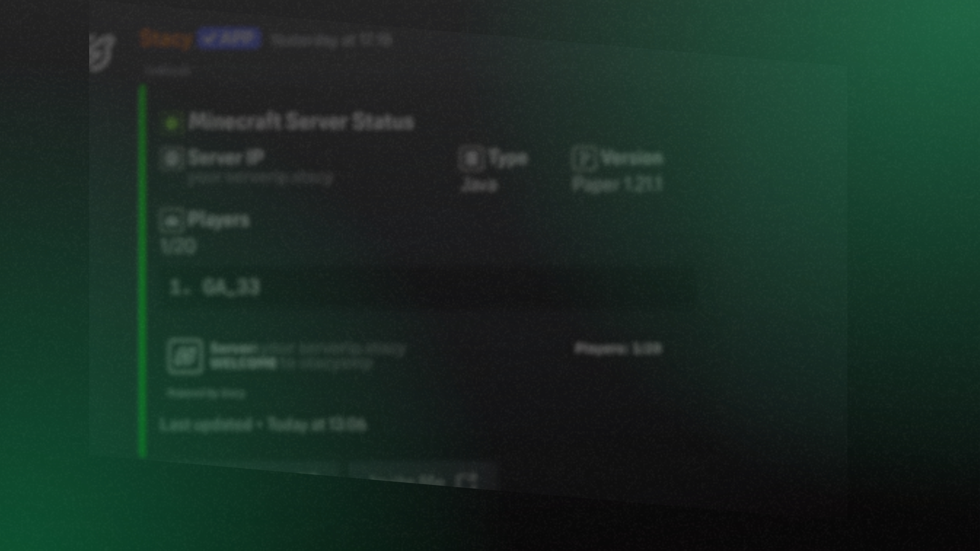
Task: Open Stacy's profile by clicking the username
Action: point(165,38)
